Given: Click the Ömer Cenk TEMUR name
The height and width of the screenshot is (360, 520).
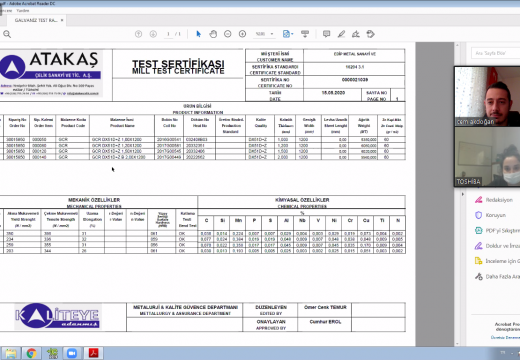Looking at the screenshot, I should coord(325,307).
